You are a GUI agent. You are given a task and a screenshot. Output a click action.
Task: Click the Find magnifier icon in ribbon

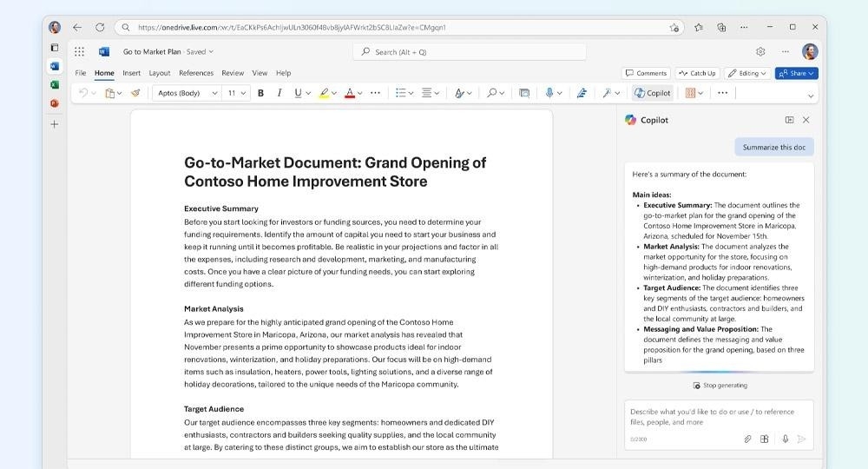tap(491, 93)
